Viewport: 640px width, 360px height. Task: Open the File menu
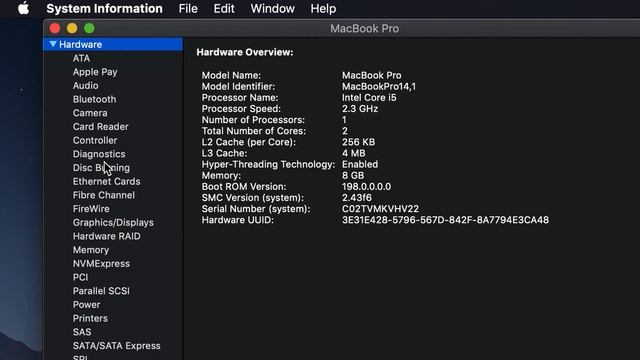pos(188,9)
